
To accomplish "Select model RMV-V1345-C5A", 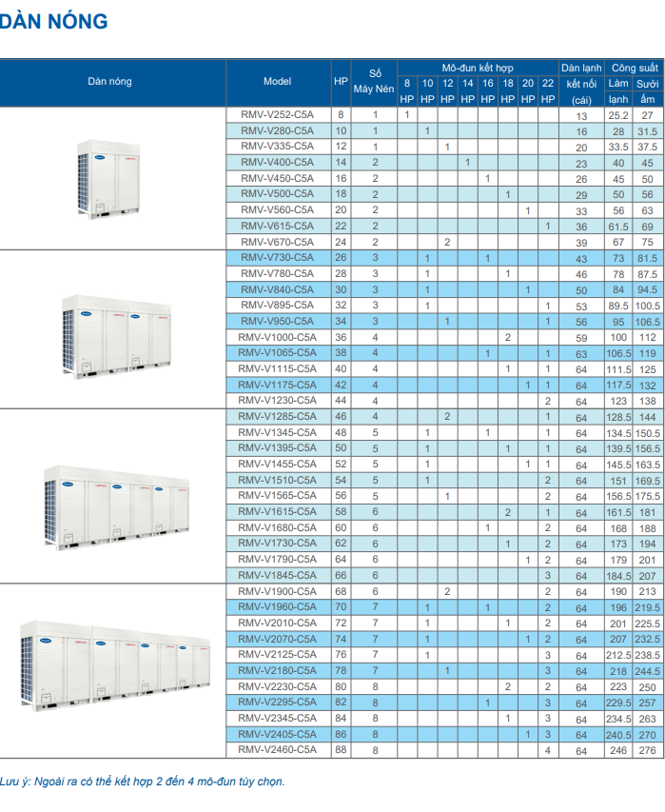I will (x=278, y=432).
